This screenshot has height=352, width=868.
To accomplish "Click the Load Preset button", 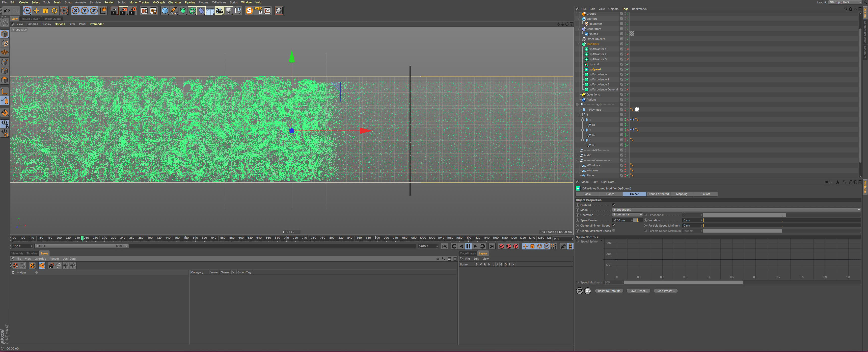I will click(x=665, y=291).
